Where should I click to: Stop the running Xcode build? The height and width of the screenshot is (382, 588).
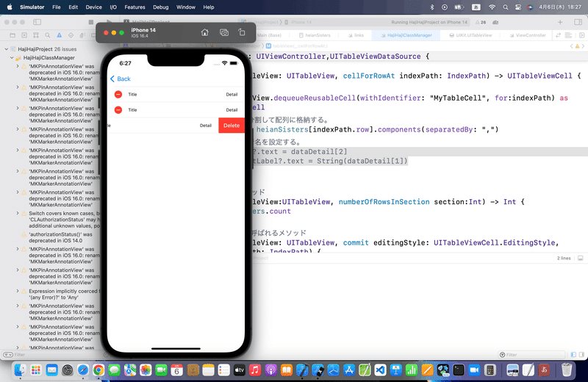click(90, 22)
